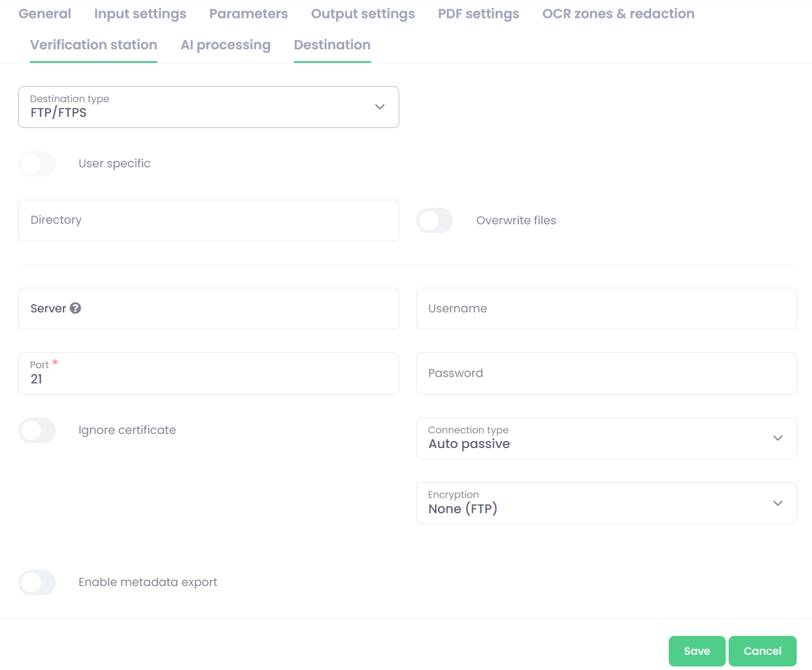The height and width of the screenshot is (670, 812).
Task: Select the Output settings tab
Action: 363,14
